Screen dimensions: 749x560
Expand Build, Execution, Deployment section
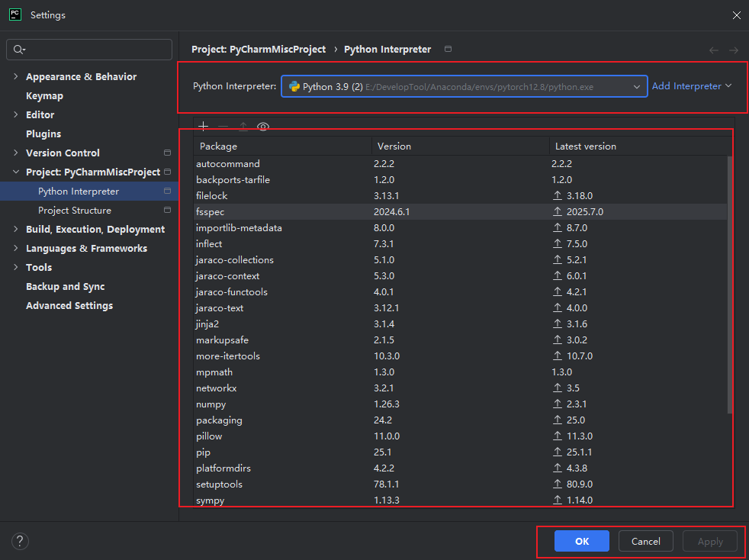point(16,230)
